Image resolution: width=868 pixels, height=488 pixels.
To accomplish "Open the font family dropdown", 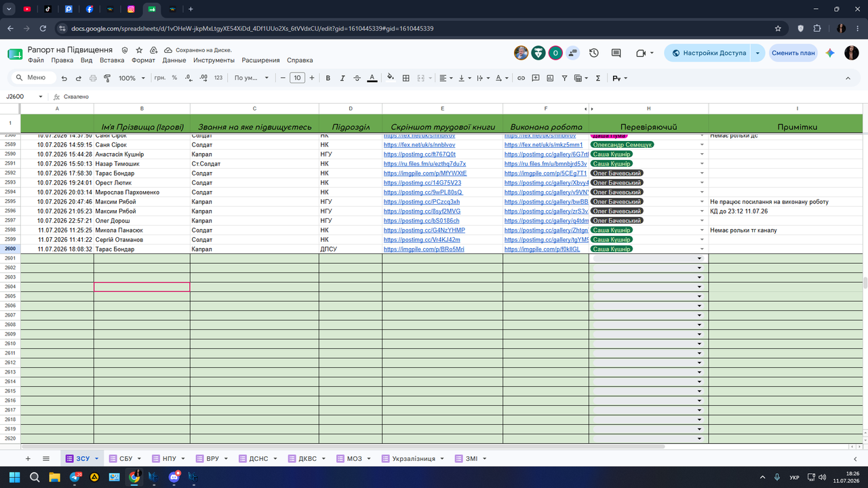I will pos(251,78).
